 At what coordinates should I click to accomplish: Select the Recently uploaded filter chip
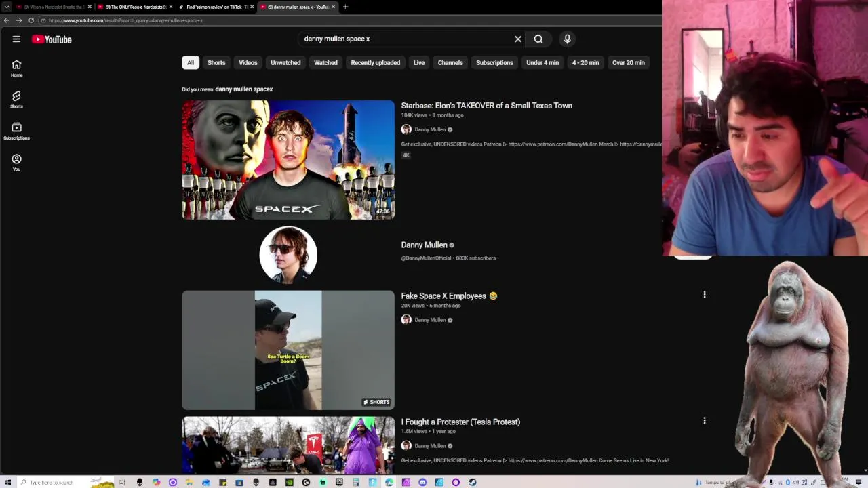point(376,62)
